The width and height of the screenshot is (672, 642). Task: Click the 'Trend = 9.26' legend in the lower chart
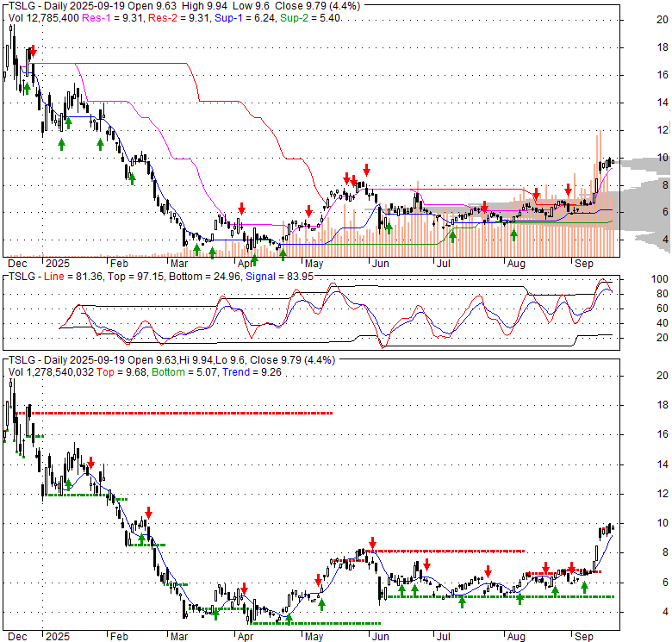[x=252, y=372]
